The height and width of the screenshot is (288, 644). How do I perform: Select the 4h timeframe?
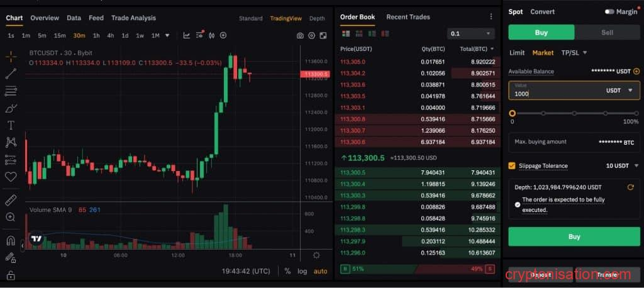coord(111,36)
